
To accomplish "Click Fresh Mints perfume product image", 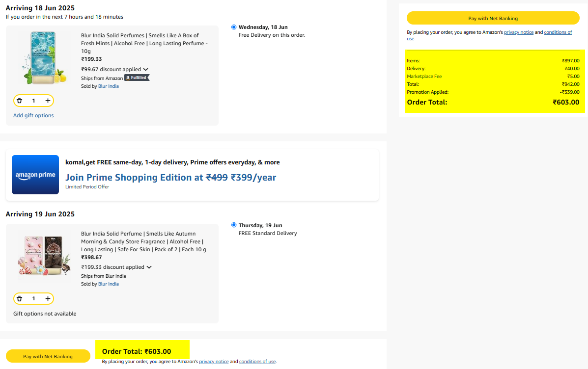I will pyautogui.click(x=44, y=58).
